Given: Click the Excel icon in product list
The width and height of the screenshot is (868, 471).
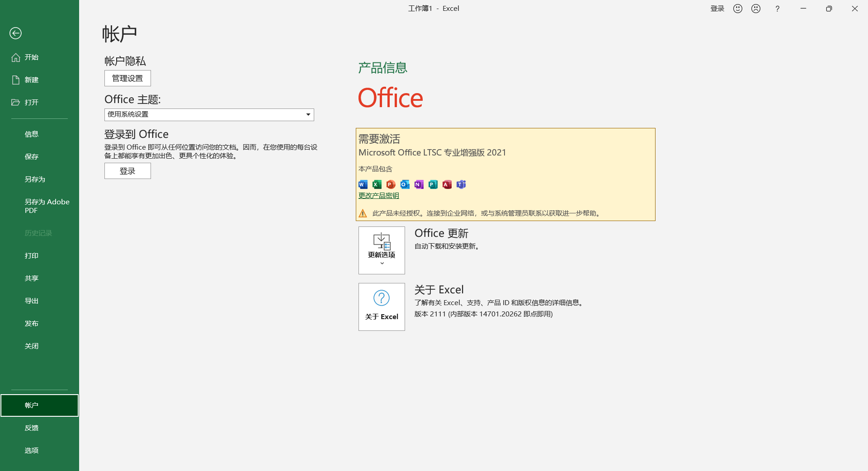Looking at the screenshot, I should tap(377, 184).
